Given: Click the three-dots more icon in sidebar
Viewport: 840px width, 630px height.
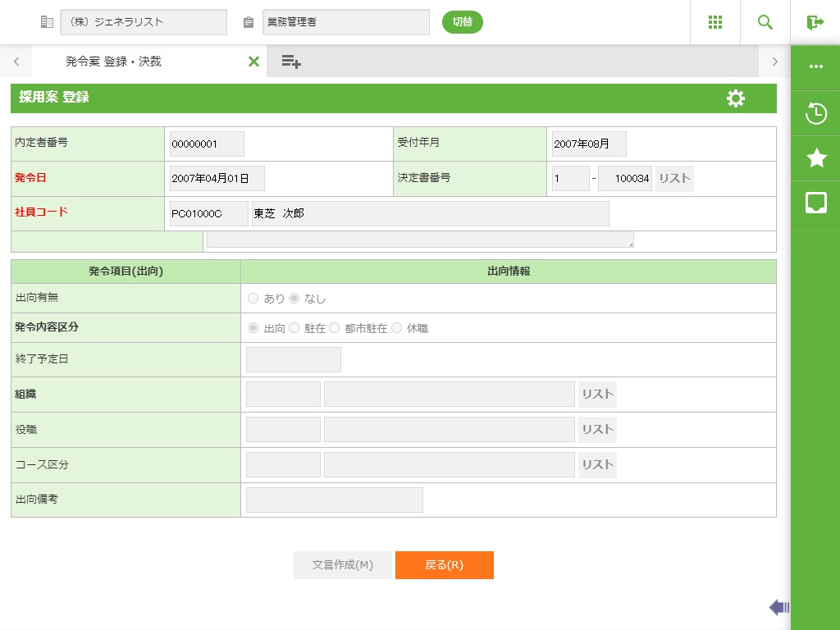Looking at the screenshot, I should point(816,67).
